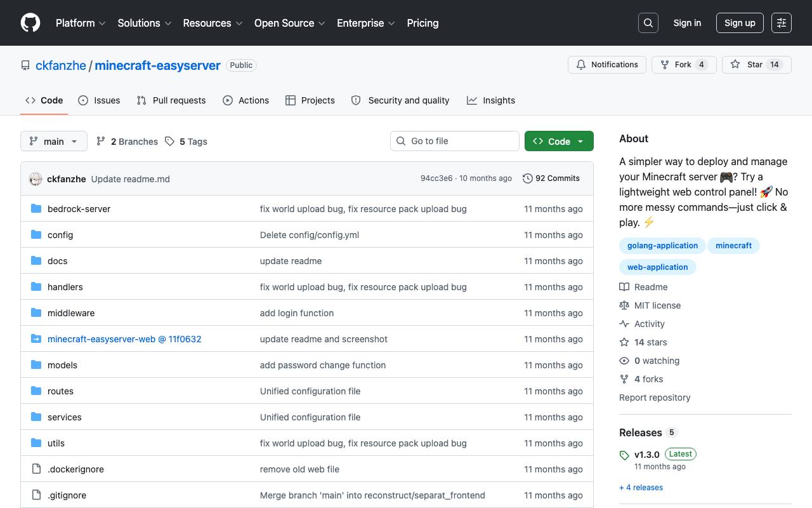Viewport: 812px width, 508px height.
Task: Click the star icon beside 14 stars
Action: pyautogui.click(x=624, y=342)
